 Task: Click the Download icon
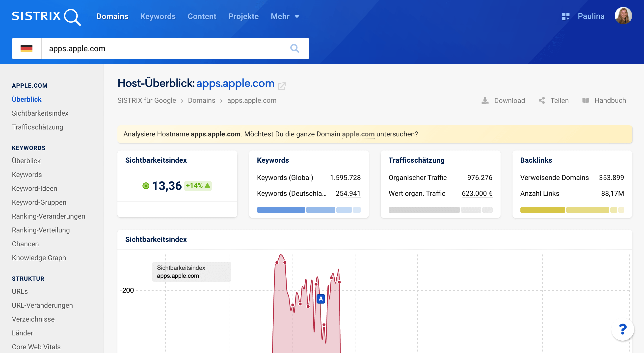pyautogui.click(x=485, y=101)
